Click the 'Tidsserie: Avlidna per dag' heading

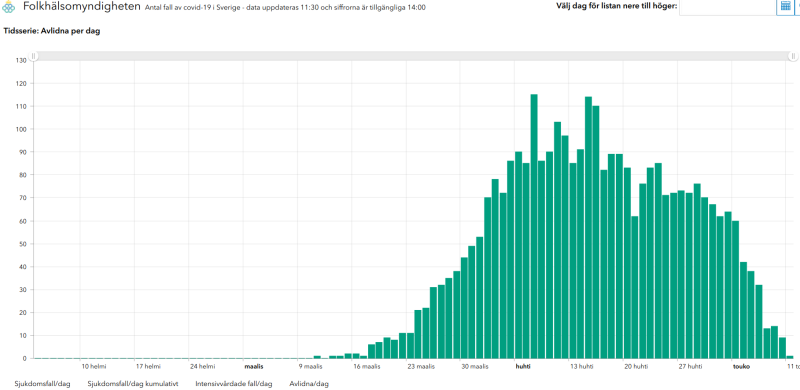click(x=52, y=31)
